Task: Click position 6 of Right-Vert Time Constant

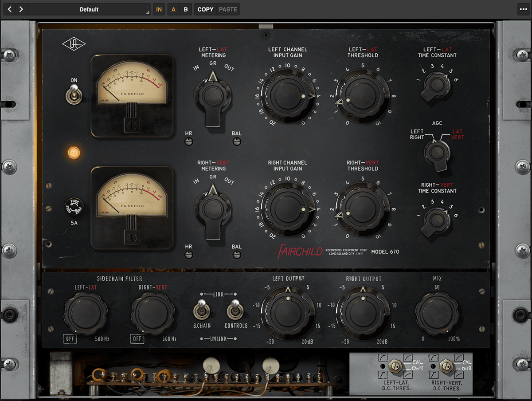Action: tap(456, 215)
